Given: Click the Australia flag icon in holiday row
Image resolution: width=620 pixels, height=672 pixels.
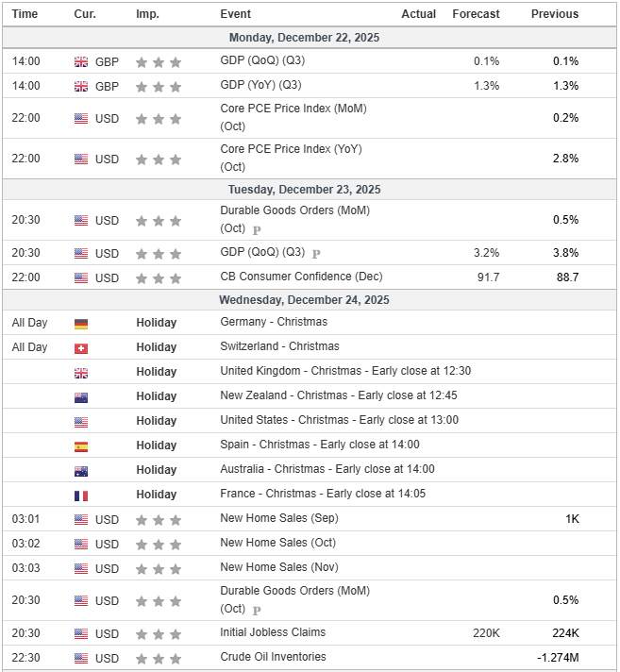Looking at the screenshot, I should pos(81,470).
